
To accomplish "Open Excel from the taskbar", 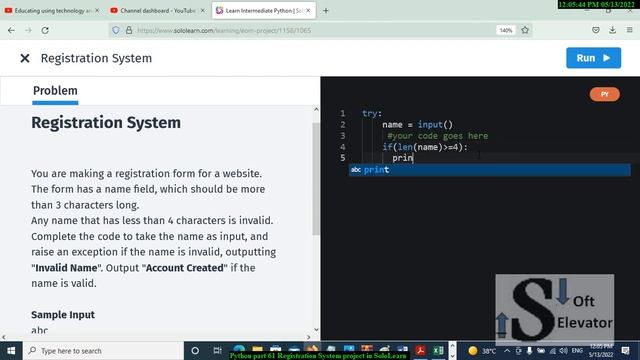I will [438, 351].
